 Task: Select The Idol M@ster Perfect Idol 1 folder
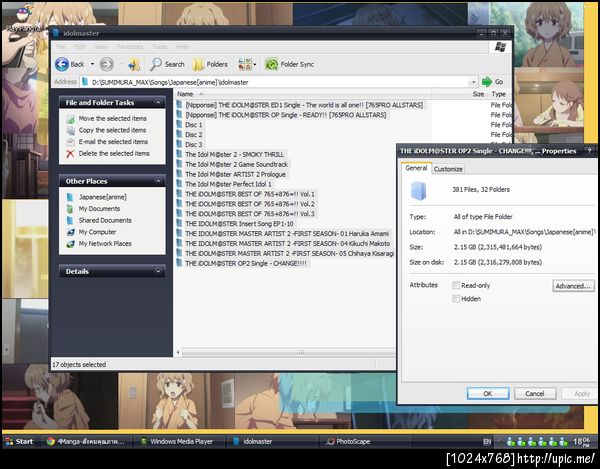click(228, 184)
